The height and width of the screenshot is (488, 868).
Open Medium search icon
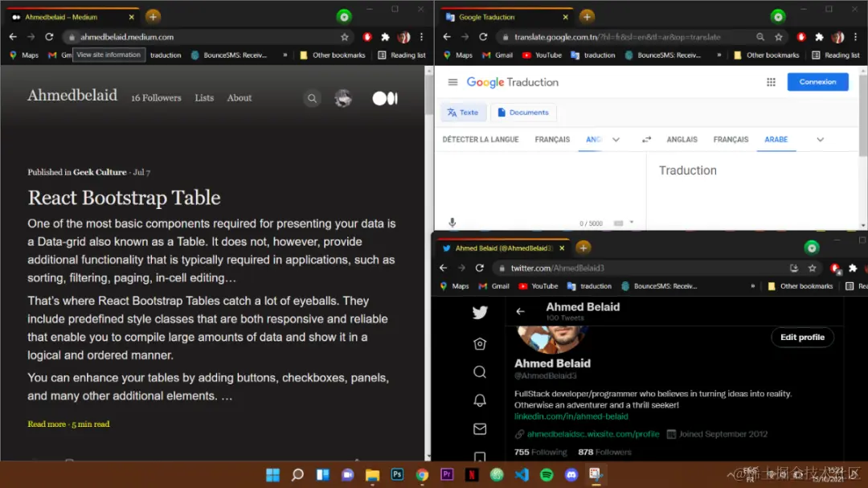click(x=312, y=99)
